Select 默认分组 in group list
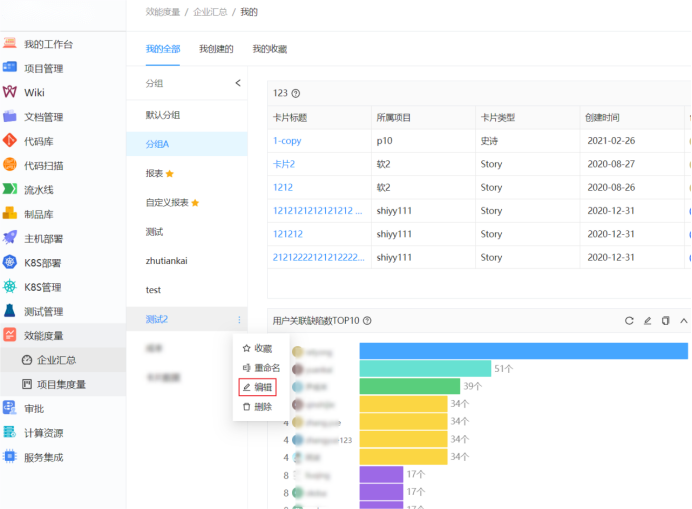The height and width of the screenshot is (509, 692). pyautogui.click(x=187, y=115)
